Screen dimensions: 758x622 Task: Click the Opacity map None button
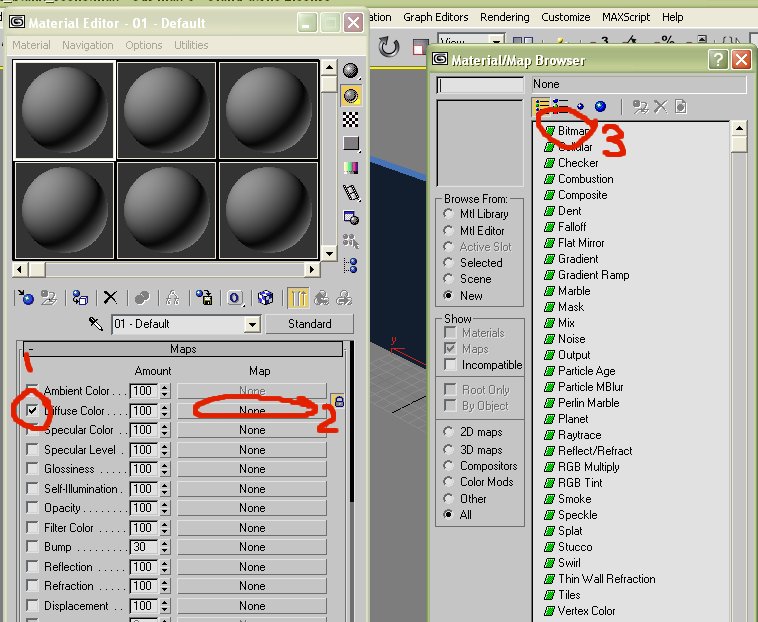pos(252,508)
